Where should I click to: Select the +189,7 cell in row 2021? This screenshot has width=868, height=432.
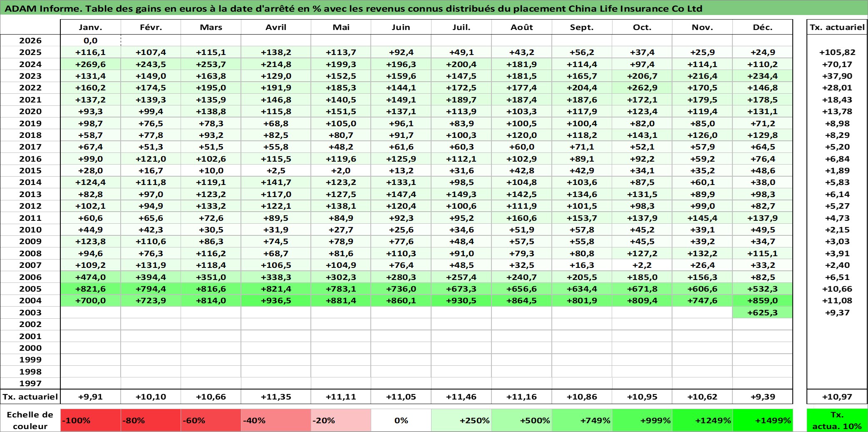point(461,100)
